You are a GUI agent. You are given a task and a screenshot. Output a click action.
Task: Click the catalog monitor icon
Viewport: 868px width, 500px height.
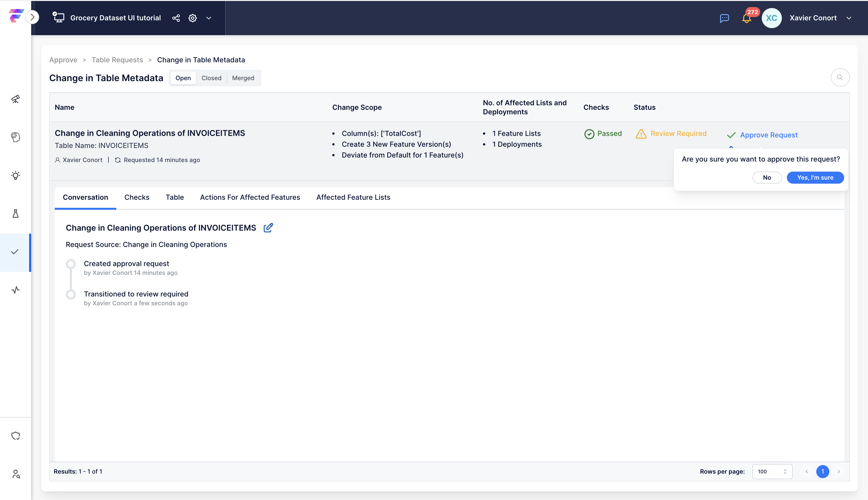58,17
